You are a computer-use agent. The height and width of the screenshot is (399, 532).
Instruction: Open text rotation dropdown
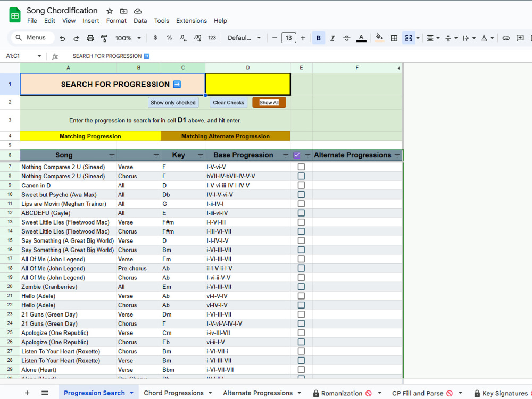pos(487,38)
